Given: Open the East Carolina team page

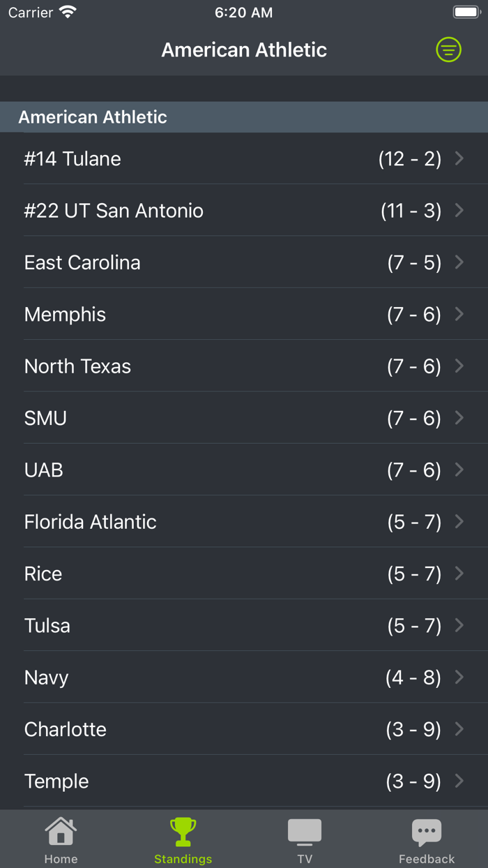Looking at the screenshot, I should tap(244, 262).
